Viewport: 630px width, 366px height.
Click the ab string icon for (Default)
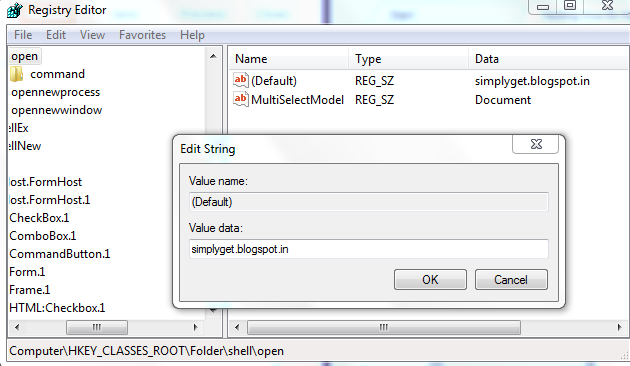point(240,80)
